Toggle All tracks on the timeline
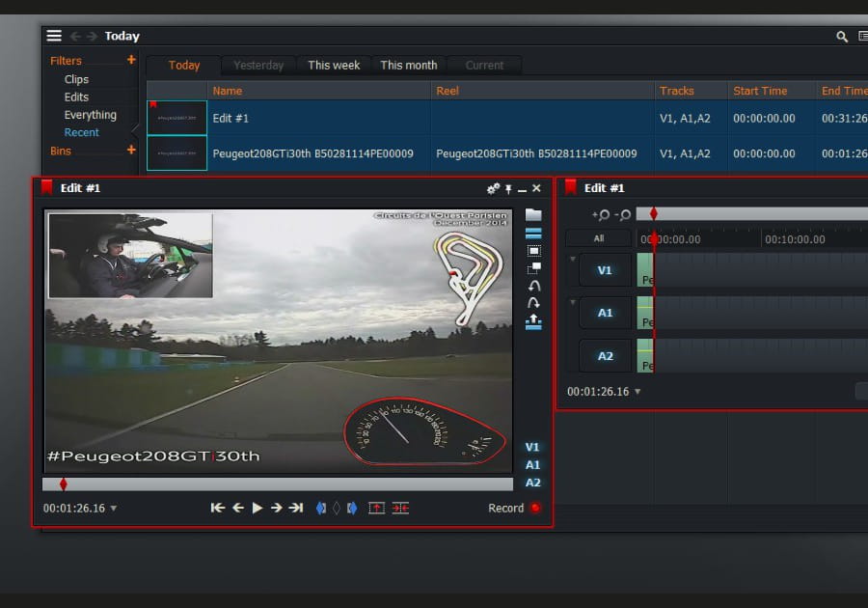 coord(598,238)
